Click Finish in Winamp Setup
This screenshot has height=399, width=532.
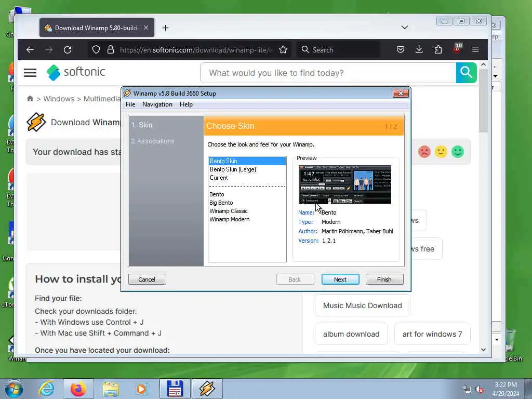(384, 279)
